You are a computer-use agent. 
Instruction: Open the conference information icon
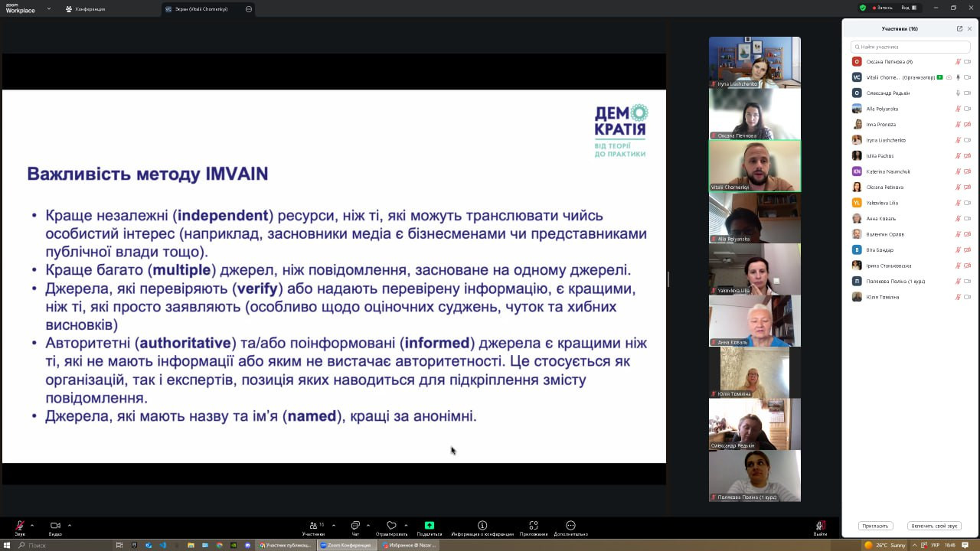click(482, 527)
